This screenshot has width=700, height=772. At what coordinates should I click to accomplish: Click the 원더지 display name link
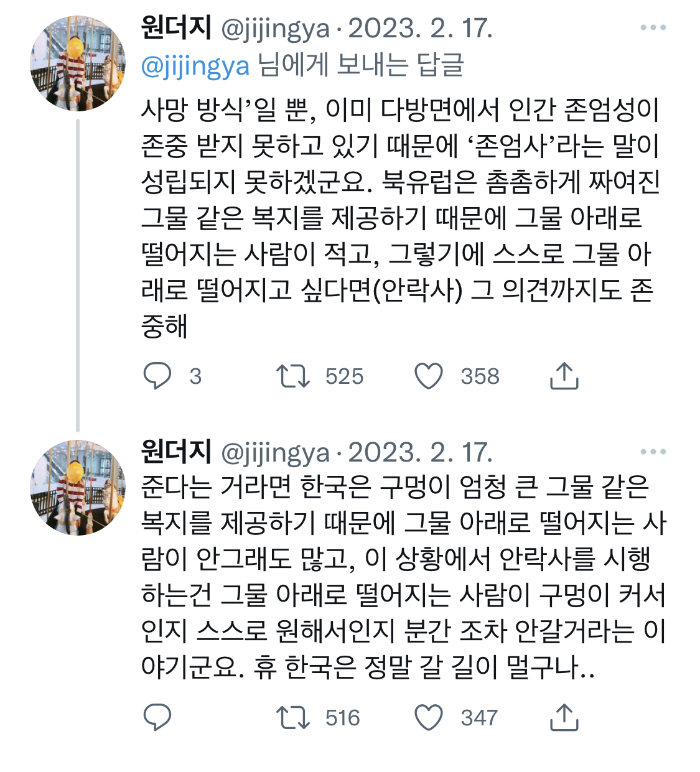(x=175, y=27)
